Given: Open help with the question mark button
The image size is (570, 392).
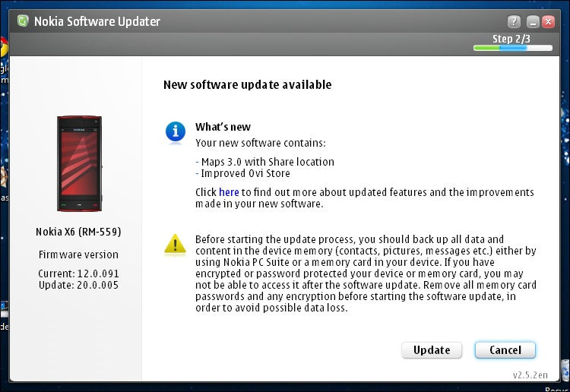Looking at the screenshot, I should (x=515, y=21).
